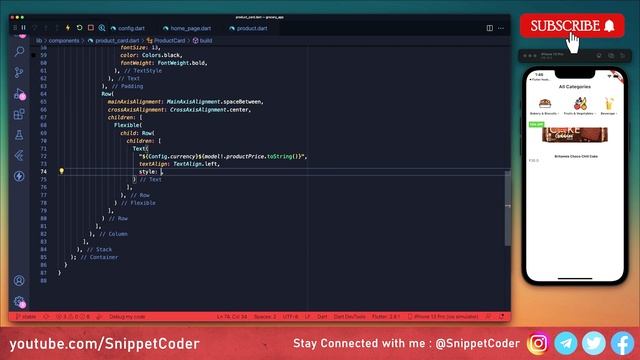Click the Subscribe button

[572, 26]
